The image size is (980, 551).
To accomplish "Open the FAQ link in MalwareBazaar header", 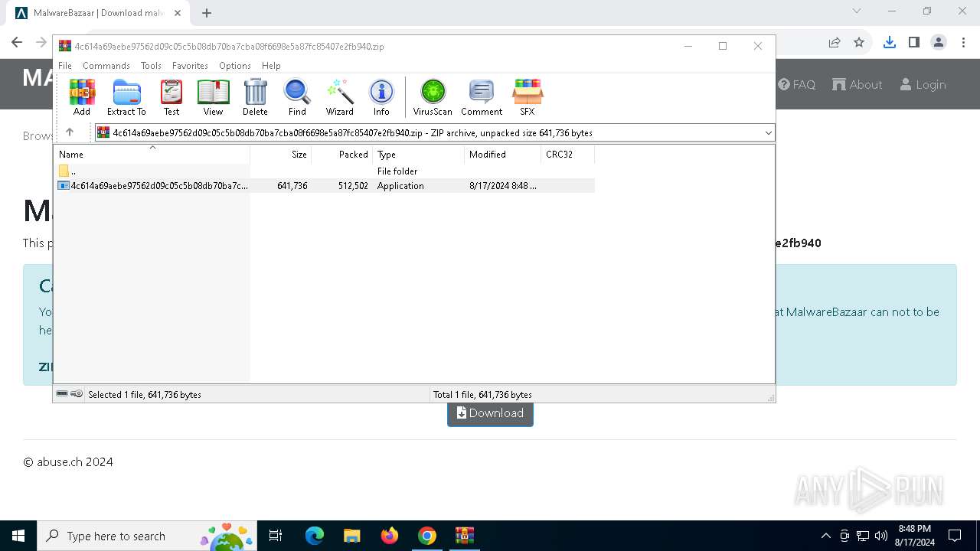I will tap(796, 85).
